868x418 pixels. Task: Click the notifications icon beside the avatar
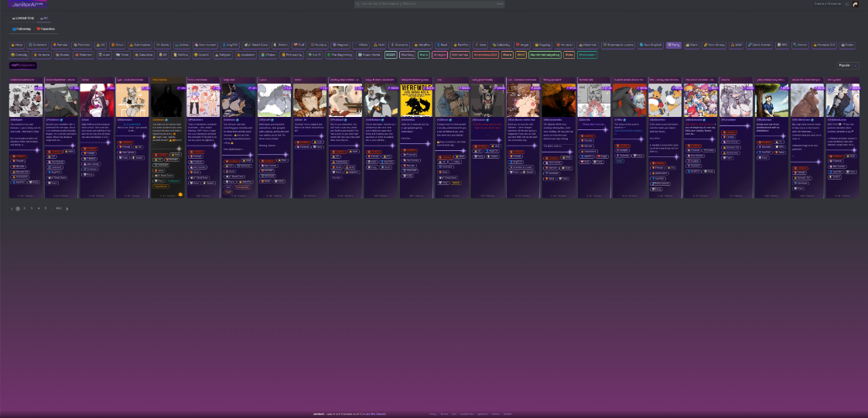(x=846, y=4)
